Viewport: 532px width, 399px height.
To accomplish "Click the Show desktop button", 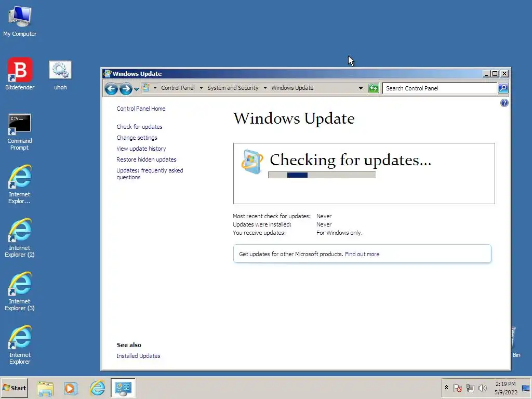I will pos(526,388).
